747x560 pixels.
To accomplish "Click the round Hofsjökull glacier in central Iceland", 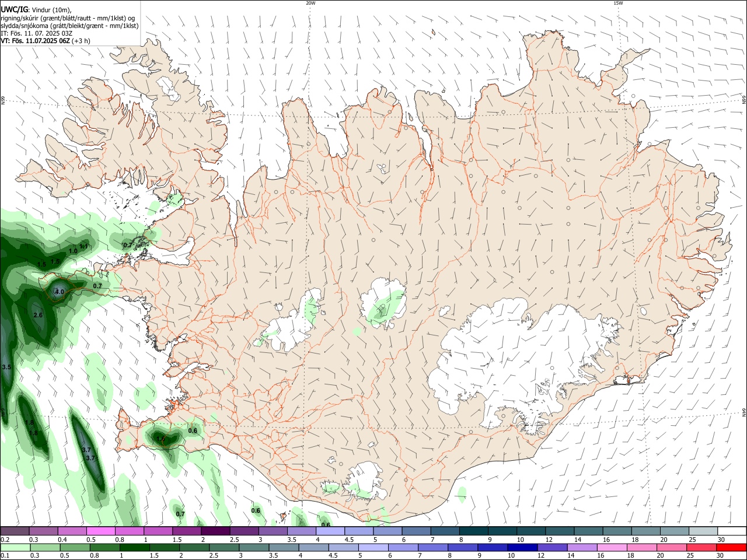I will 383,303.
